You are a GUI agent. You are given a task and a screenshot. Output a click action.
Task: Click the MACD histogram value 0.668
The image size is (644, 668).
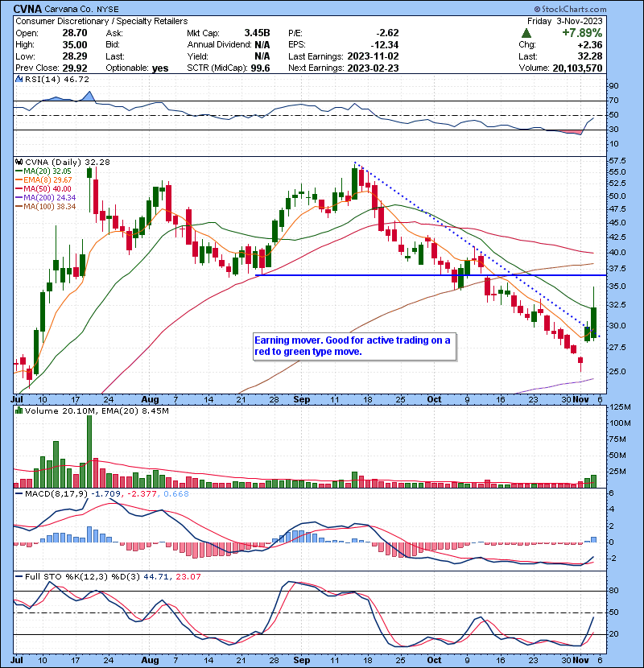[176, 494]
